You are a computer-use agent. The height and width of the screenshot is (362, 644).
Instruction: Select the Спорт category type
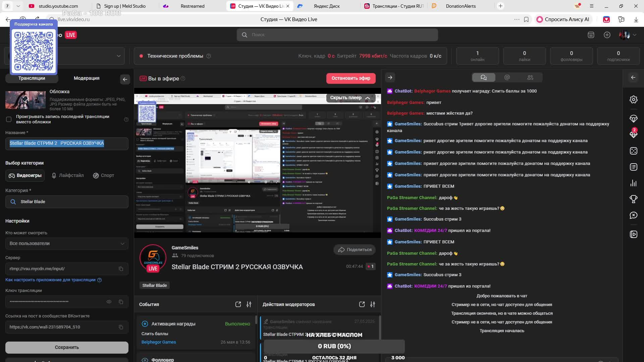tap(104, 176)
